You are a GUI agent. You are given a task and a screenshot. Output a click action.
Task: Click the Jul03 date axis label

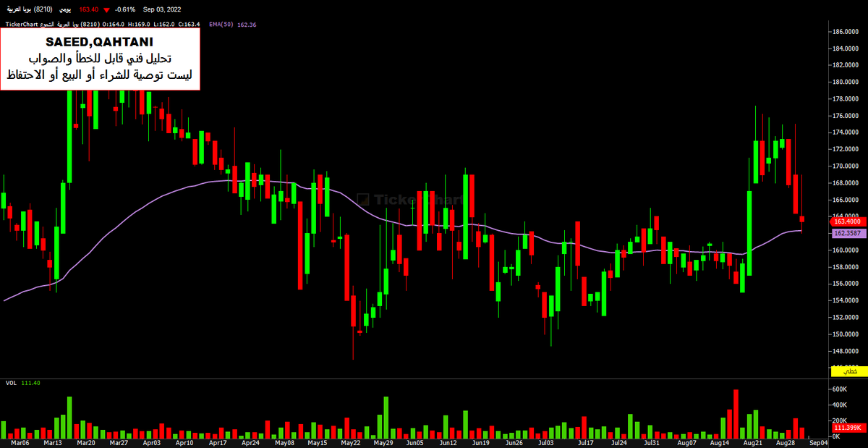[546, 441]
